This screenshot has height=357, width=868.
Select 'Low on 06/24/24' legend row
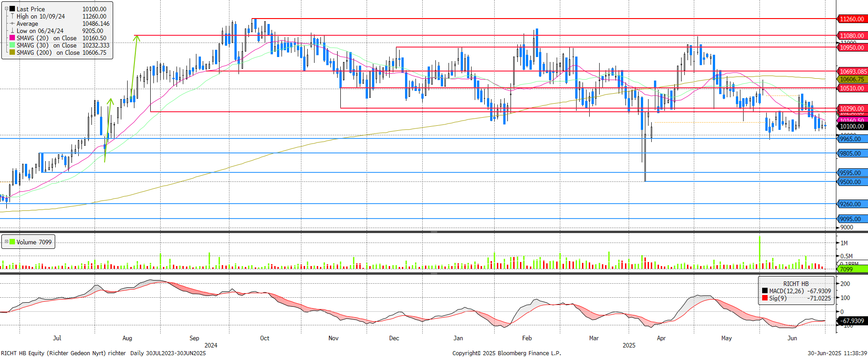pos(40,31)
